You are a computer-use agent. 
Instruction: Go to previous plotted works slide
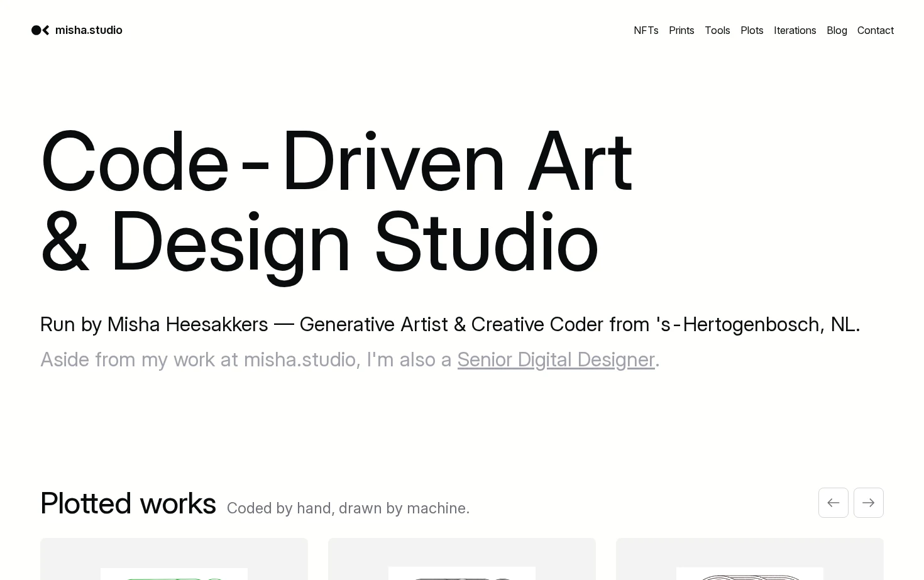point(833,503)
